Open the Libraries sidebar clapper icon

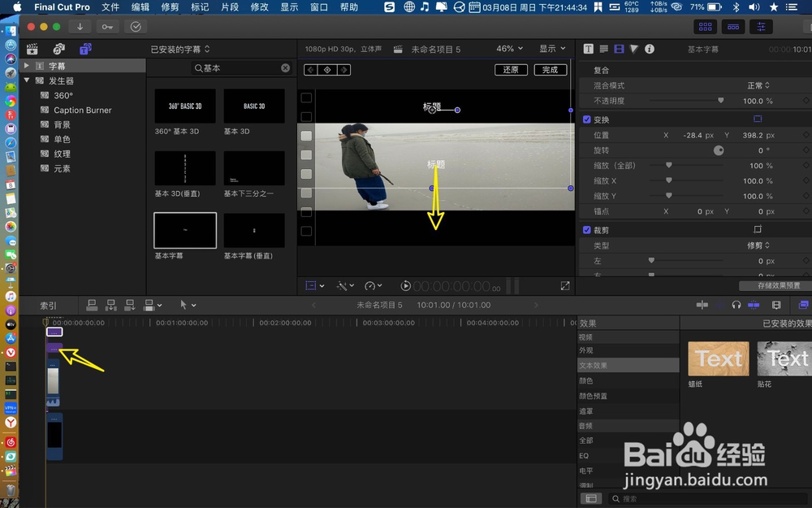[32, 50]
